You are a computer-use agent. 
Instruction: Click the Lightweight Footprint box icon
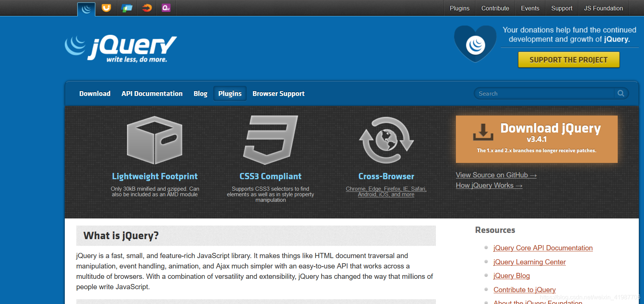[x=154, y=140]
